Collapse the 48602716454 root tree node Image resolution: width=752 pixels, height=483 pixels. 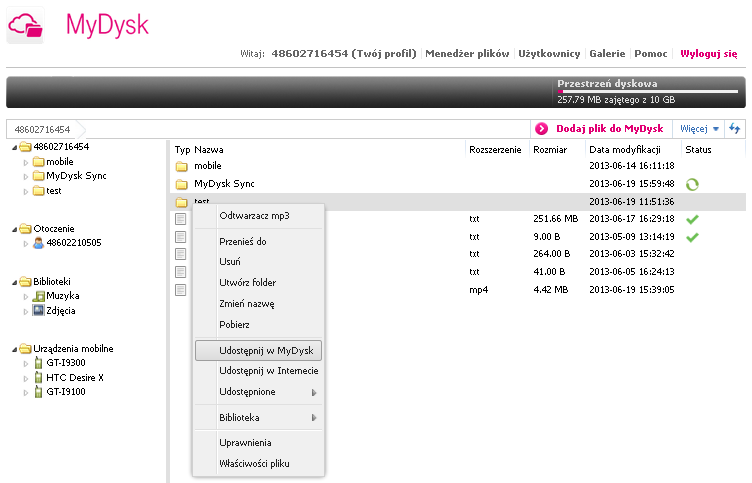(x=14, y=148)
